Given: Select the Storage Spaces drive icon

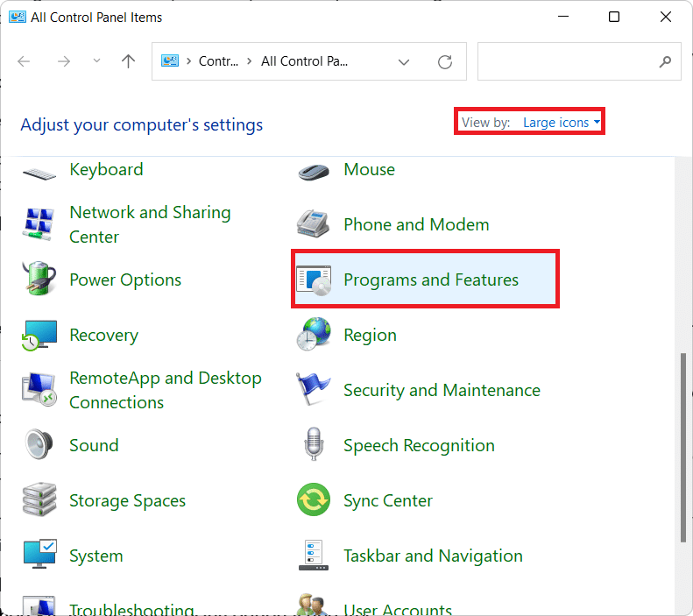Looking at the screenshot, I should click(39, 501).
